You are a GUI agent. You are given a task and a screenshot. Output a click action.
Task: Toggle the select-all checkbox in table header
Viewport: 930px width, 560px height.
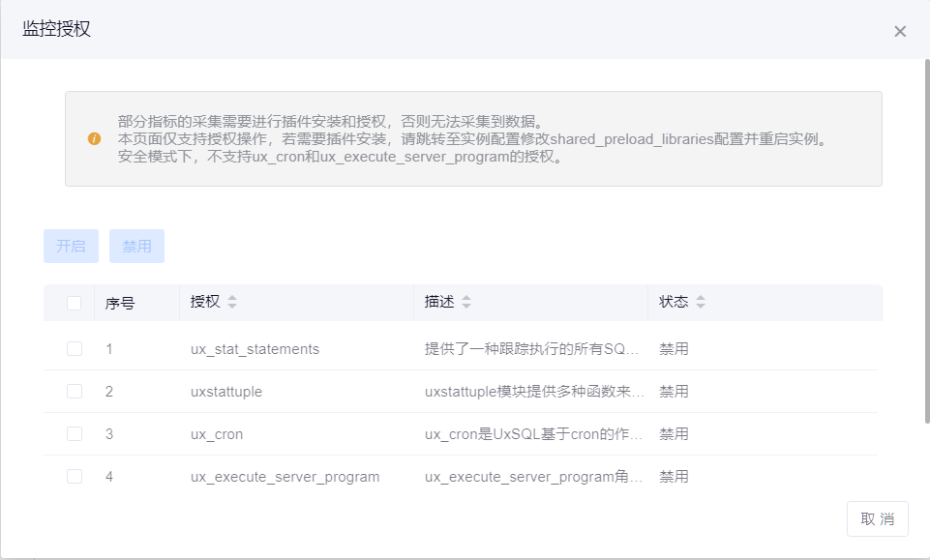[75, 303]
